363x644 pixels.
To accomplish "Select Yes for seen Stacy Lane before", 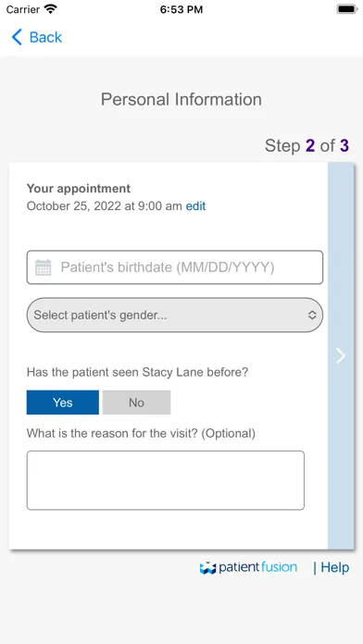I will coord(62,402).
